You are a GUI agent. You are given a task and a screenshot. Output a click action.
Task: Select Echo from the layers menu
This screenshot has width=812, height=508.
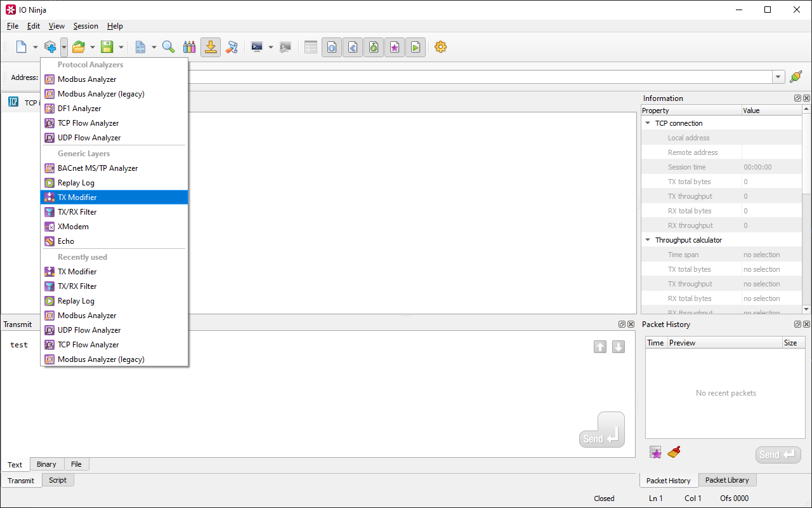pyautogui.click(x=114, y=241)
